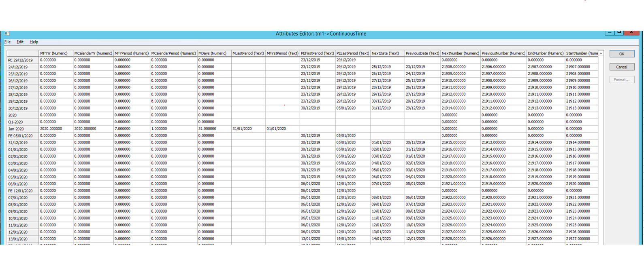Select the NextNumber (Numeric) column header
644x262 pixels.
coord(461,53)
